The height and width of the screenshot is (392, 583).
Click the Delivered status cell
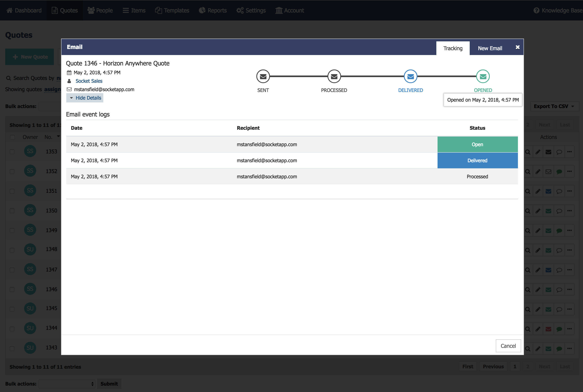point(478,160)
